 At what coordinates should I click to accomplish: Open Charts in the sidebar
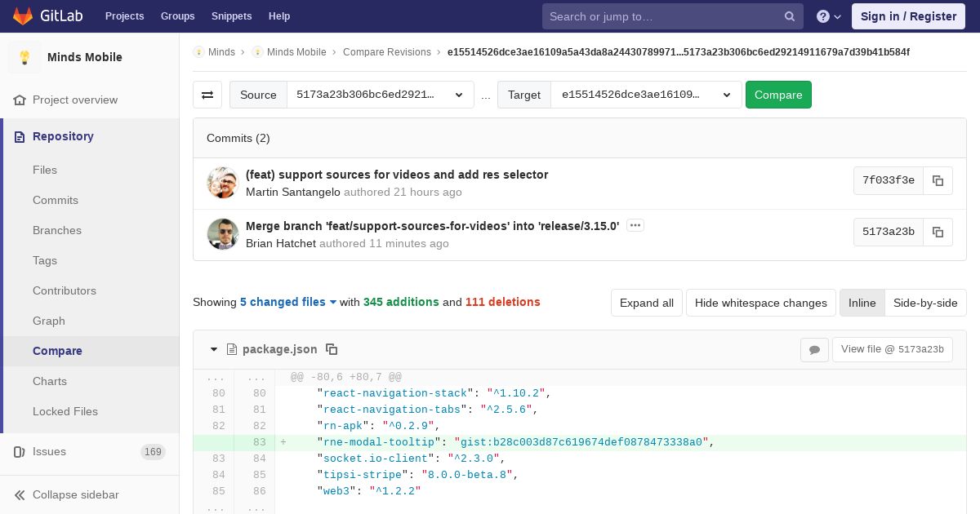click(50, 381)
